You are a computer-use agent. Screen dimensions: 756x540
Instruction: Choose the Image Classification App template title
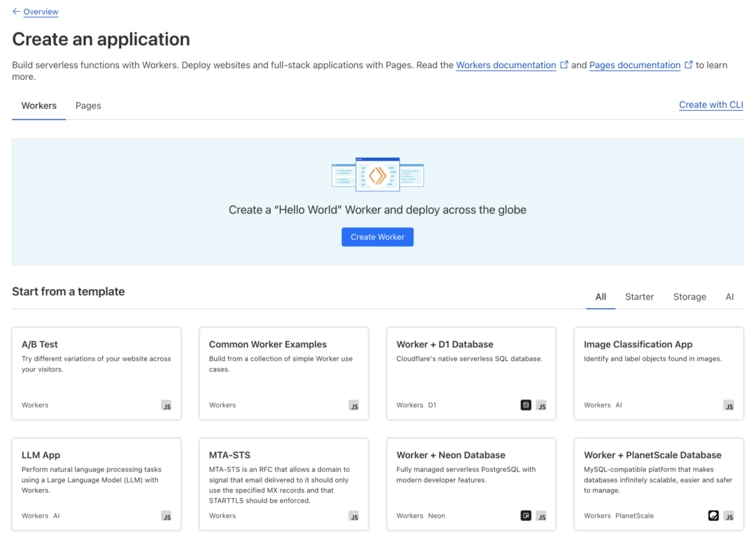click(x=638, y=344)
